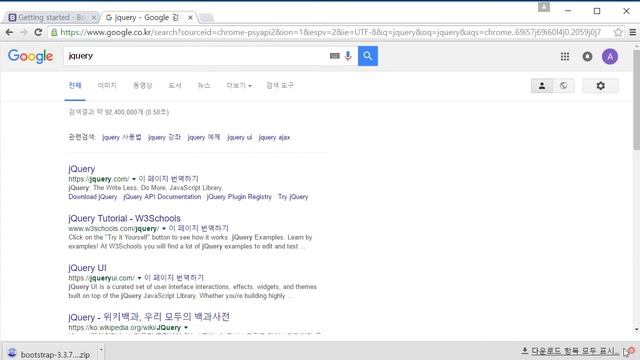
Task: Open the jQuery result title link
Action: [x=82, y=169]
